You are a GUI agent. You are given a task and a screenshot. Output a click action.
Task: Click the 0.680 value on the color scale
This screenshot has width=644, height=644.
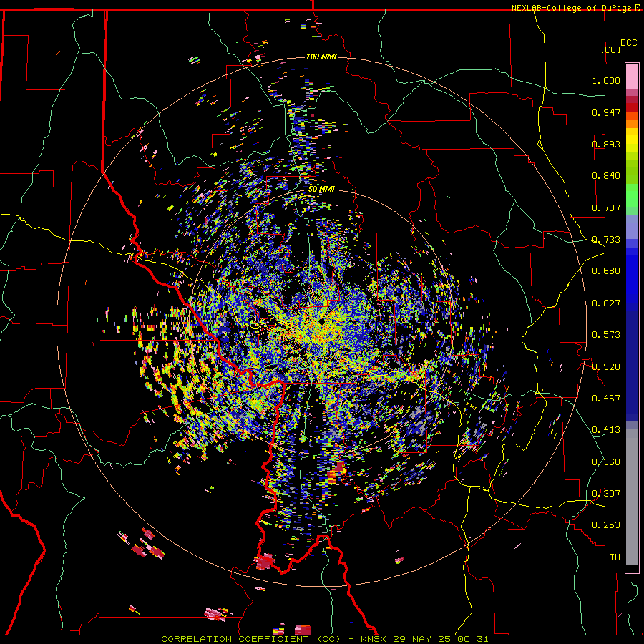coord(606,271)
